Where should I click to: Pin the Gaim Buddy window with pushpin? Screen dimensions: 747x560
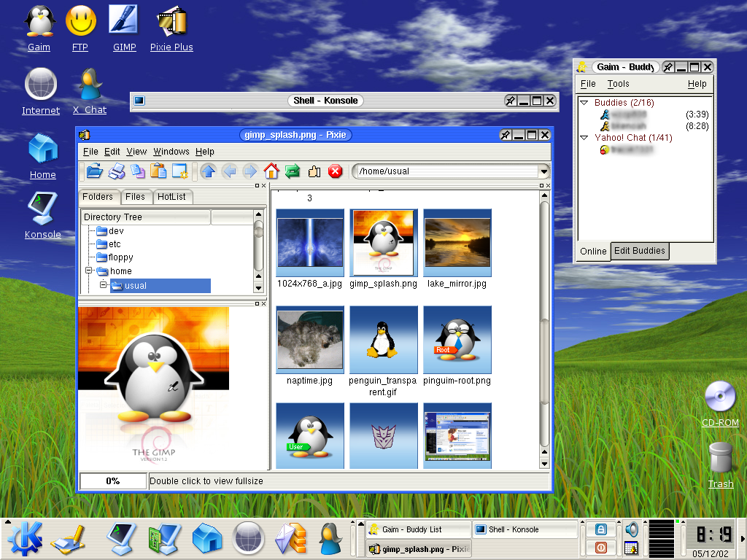[668, 67]
